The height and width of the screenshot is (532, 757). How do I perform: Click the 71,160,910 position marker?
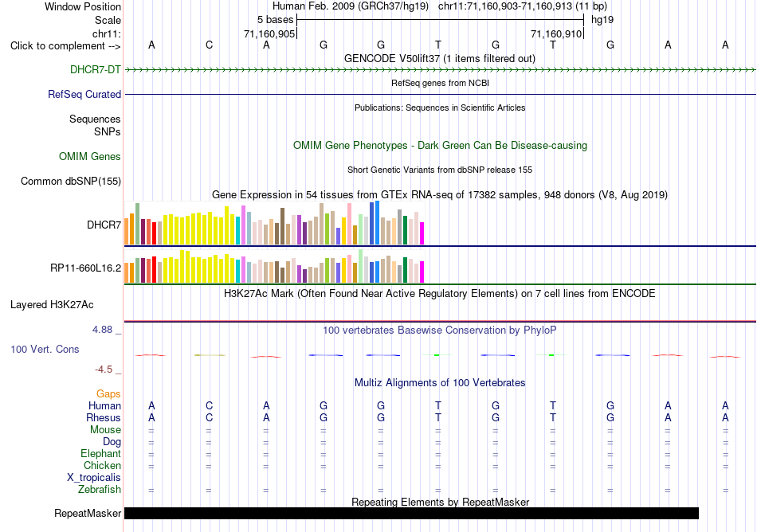[556, 33]
